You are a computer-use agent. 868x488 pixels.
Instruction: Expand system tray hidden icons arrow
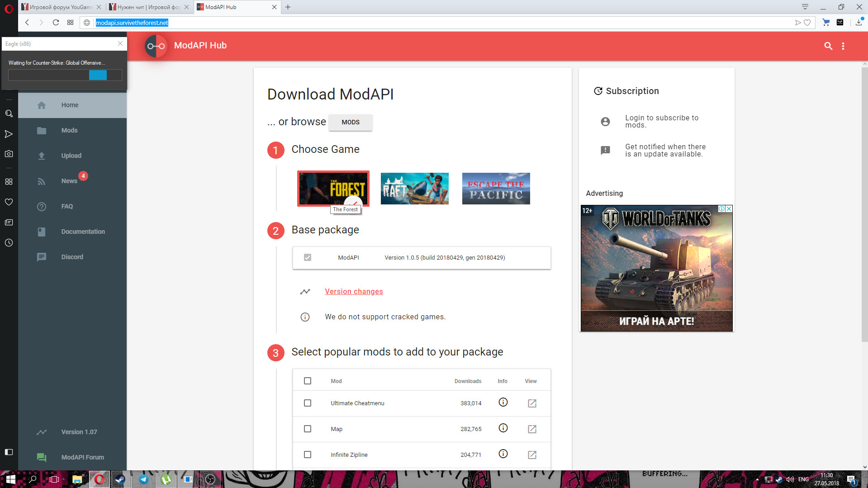tap(757, 479)
